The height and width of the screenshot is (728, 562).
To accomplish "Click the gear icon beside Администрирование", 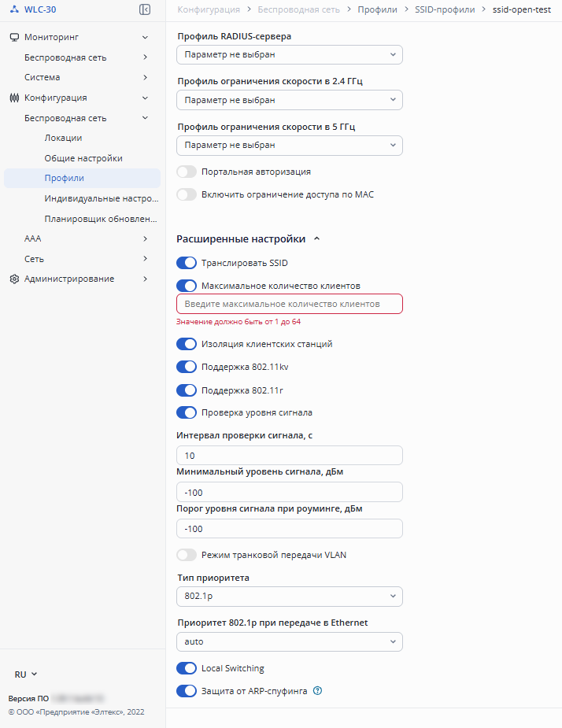I will tap(14, 279).
